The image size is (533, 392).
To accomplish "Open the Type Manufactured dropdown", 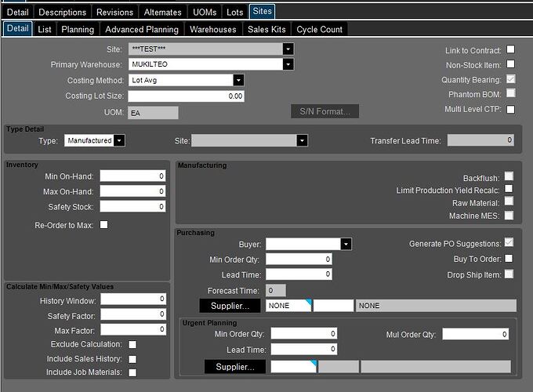I will click(119, 140).
